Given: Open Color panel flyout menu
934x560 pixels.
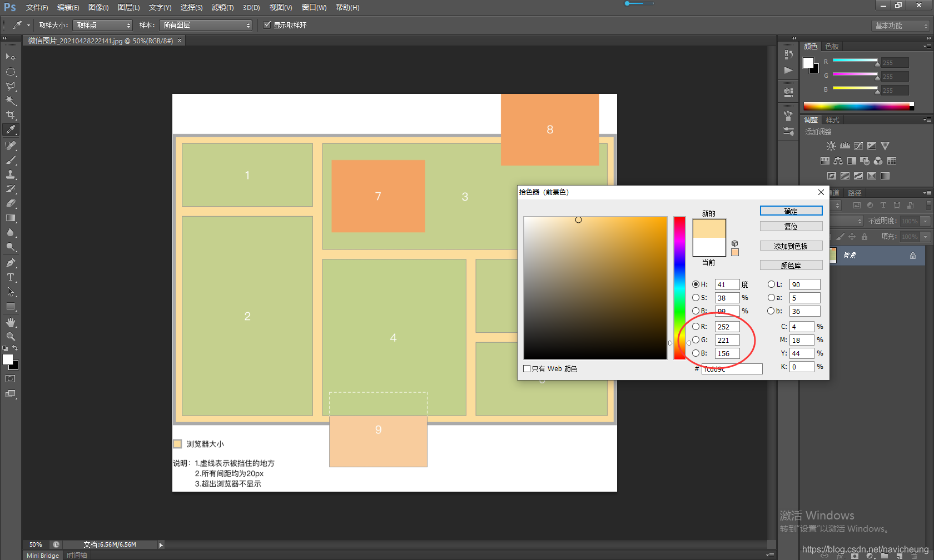Looking at the screenshot, I should pos(927,46).
